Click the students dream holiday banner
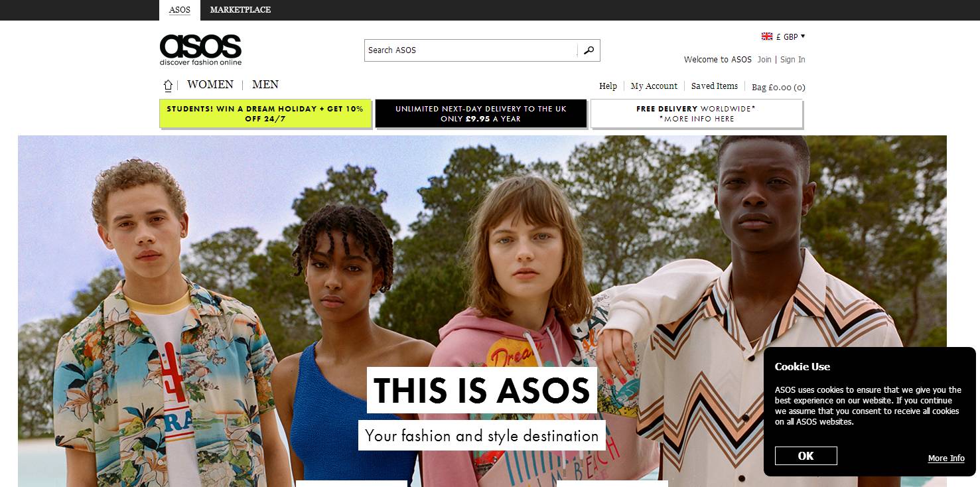 265,113
